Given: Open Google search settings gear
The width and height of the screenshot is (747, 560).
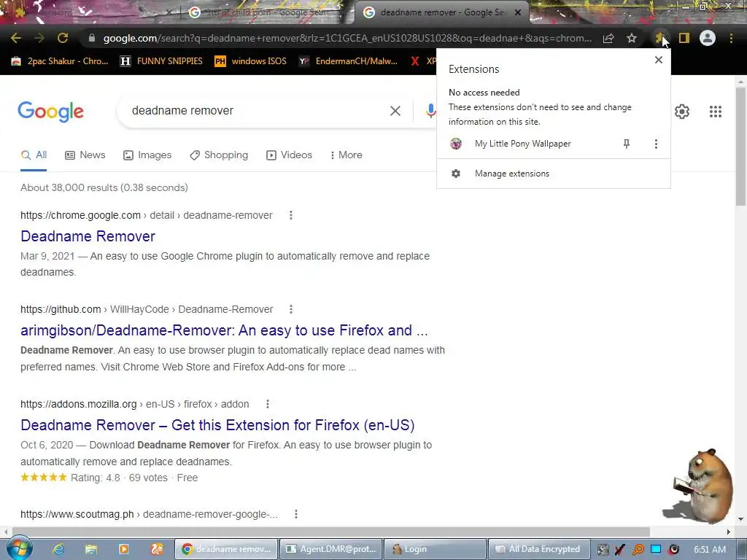Looking at the screenshot, I should (682, 112).
